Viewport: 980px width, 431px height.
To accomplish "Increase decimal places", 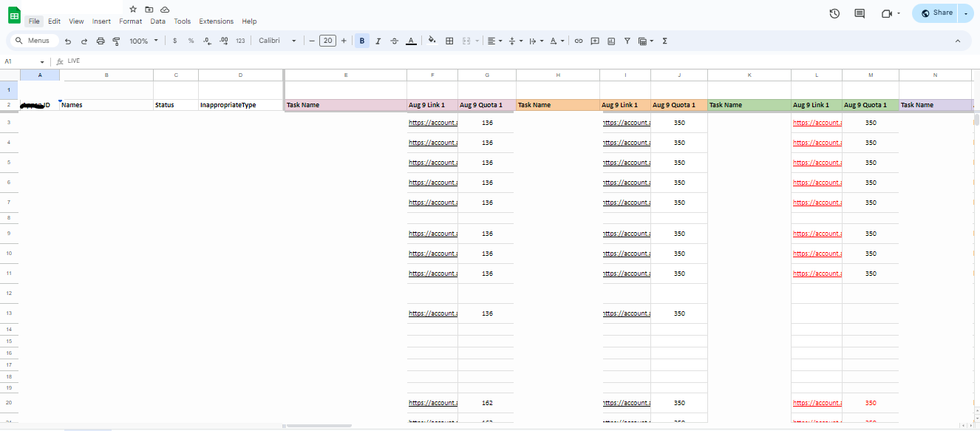I will point(223,41).
